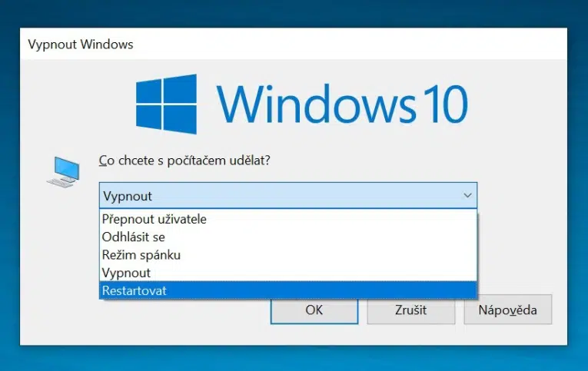This screenshot has height=371, width=588.
Task: Confirm with the OK button
Action: pos(314,310)
